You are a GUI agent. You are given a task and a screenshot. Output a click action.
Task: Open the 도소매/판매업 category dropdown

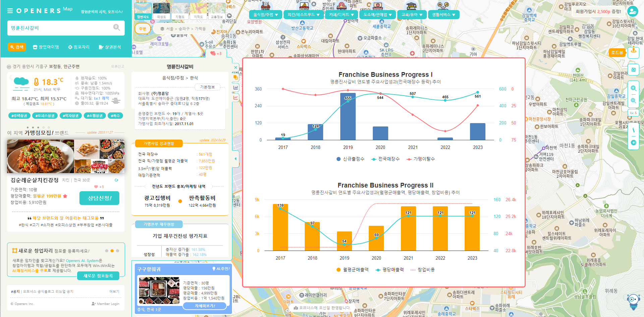click(x=378, y=15)
